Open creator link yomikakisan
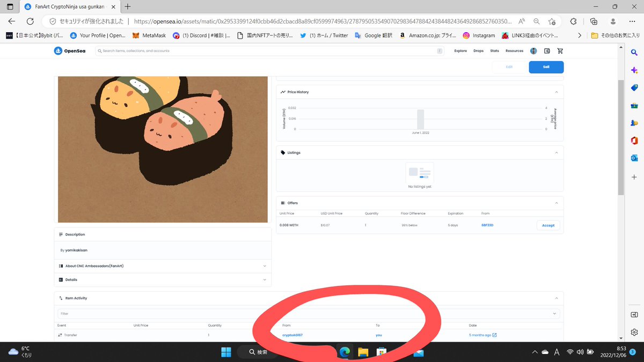Viewport: 644px width, 362px height. (x=76, y=250)
